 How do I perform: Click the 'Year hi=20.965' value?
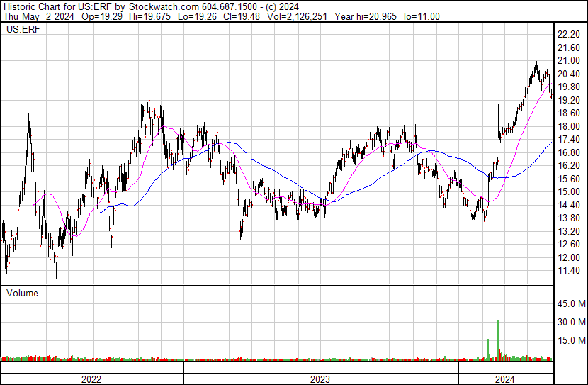pos(366,16)
